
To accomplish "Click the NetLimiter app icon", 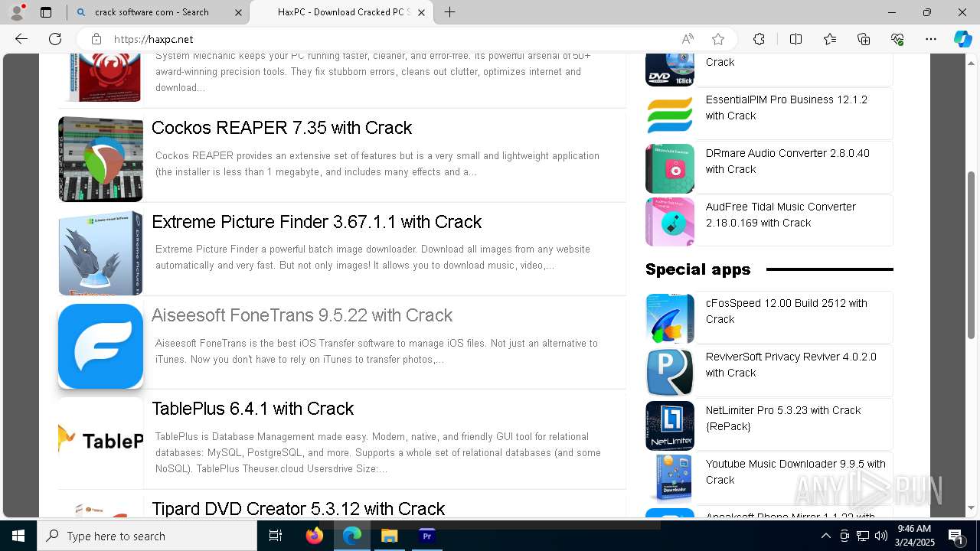I will (670, 425).
